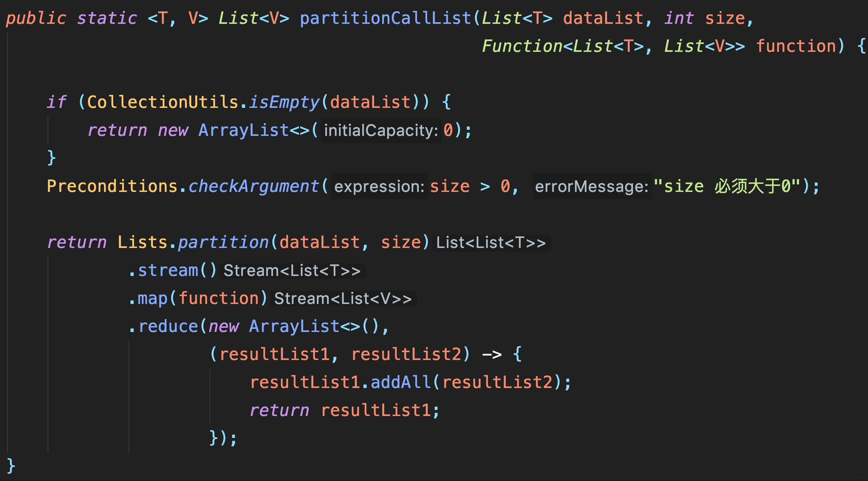Click the Stream<List<V>> type hint
The height and width of the screenshot is (481, 868).
(343, 299)
